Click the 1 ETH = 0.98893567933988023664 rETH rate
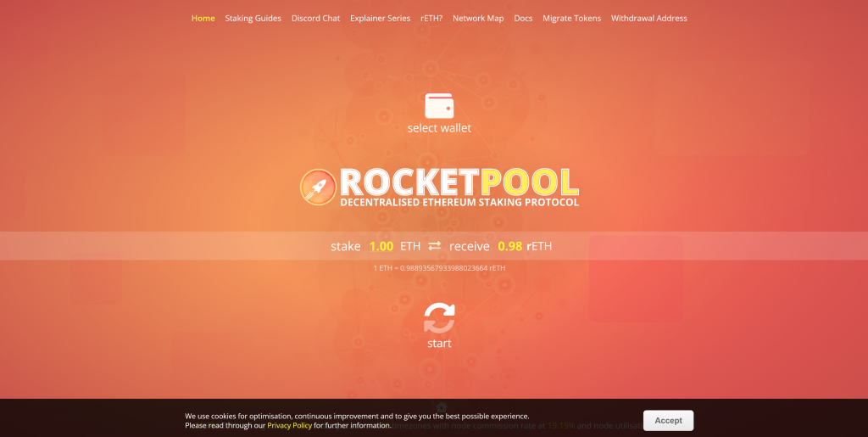 439,268
